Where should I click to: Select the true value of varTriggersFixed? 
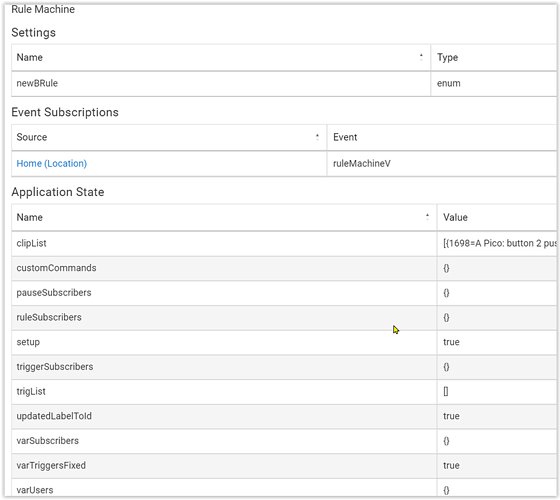click(x=451, y=465)
